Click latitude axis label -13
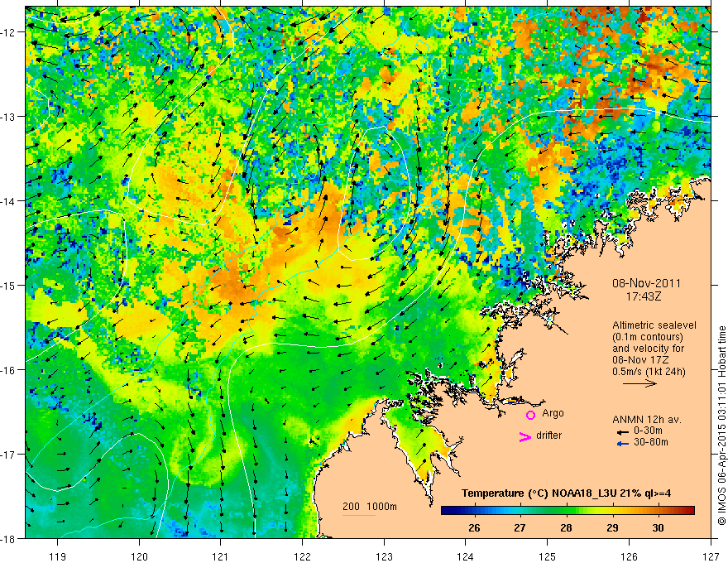Viewport: 728px width, 563px height. pos(9,117)
